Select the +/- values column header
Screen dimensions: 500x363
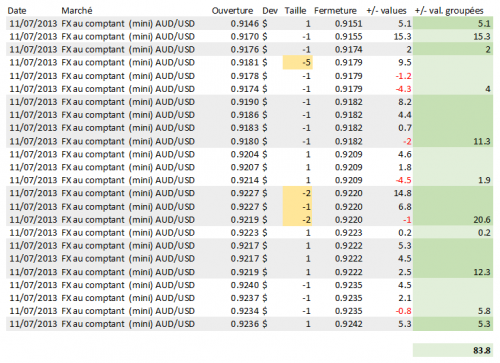click(x=386, y=11)
